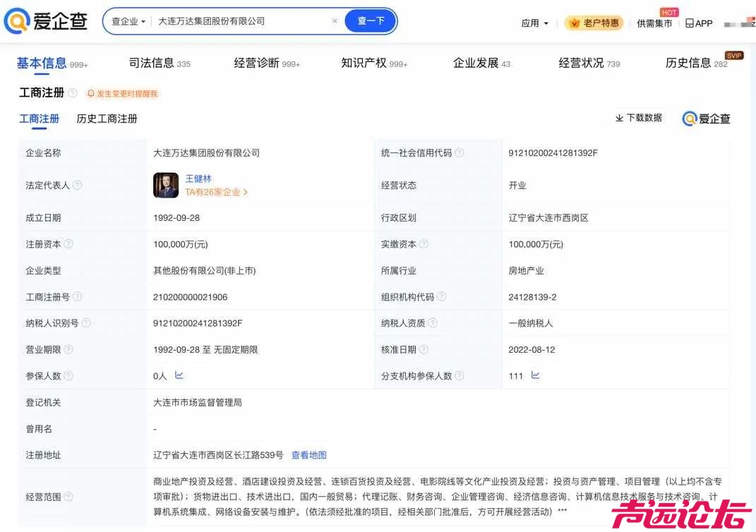
Task: Switch to 经营诊断 tab
Action: (267, 63)
